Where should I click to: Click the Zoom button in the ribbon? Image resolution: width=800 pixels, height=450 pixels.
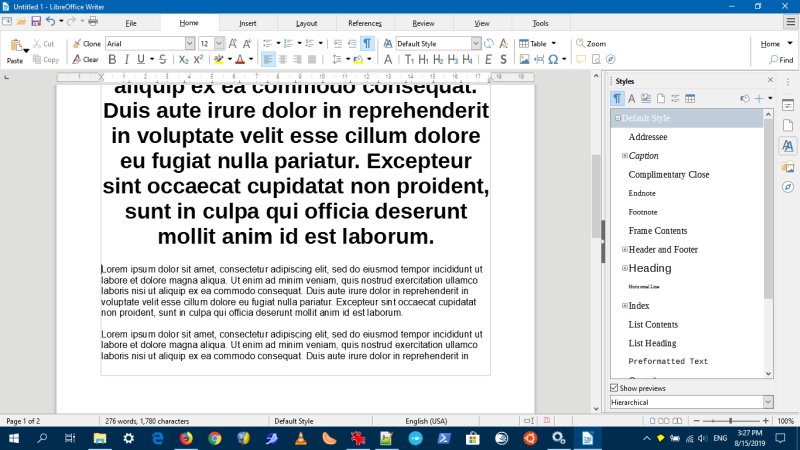pos(591,44)
